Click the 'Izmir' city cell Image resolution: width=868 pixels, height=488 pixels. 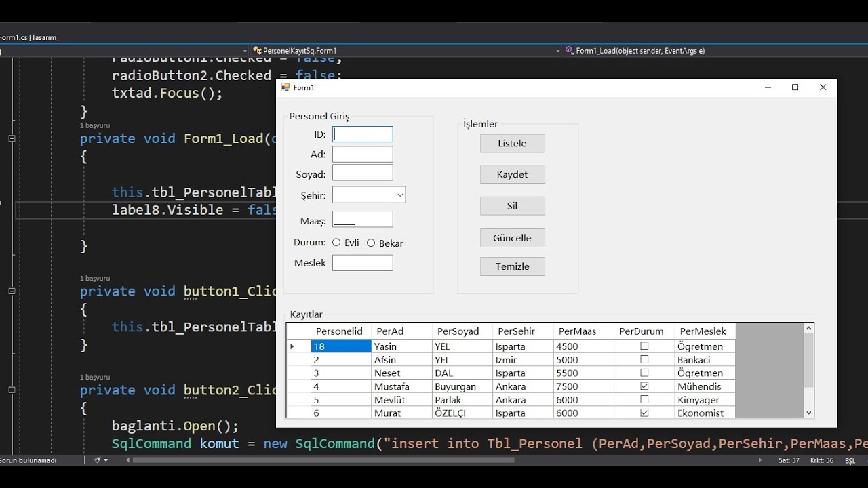523,360
